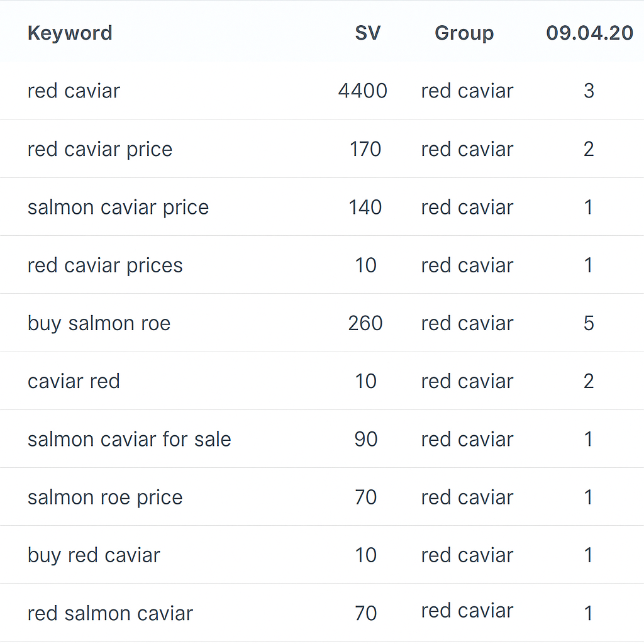Image resolution: width=644 pixels, height=644 pixels.
Task: Click the 260 search volume value
Action: (x=365, y=323)
